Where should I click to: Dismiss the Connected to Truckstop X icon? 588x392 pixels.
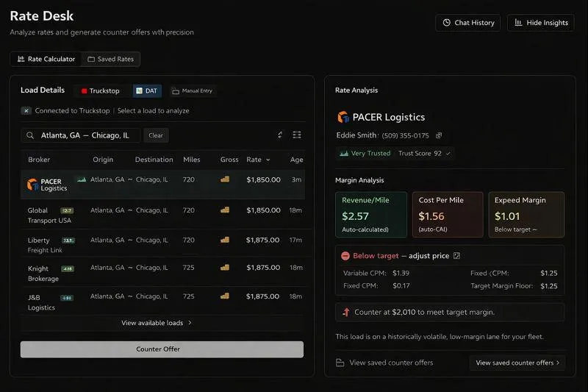tap(26, 110)
